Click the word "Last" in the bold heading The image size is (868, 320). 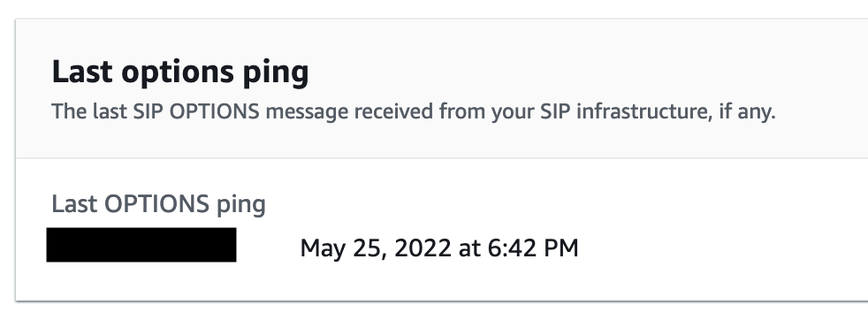[x=82, y=72]
